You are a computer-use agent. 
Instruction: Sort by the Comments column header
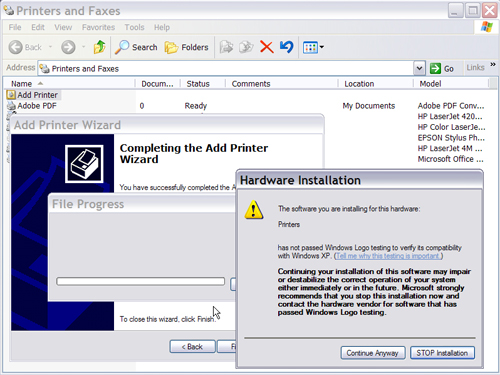click(282, 84)
